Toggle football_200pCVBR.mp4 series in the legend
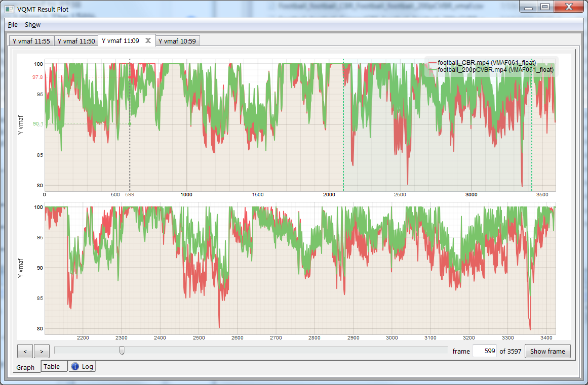The image size is (588, 385). pos(495,70)
